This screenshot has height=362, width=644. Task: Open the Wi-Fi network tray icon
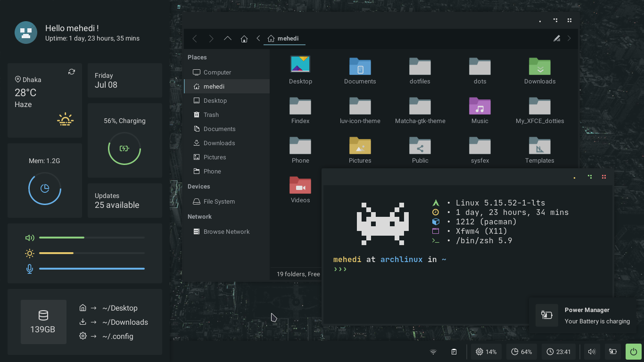pyautogui.click(x=433, y=352)
